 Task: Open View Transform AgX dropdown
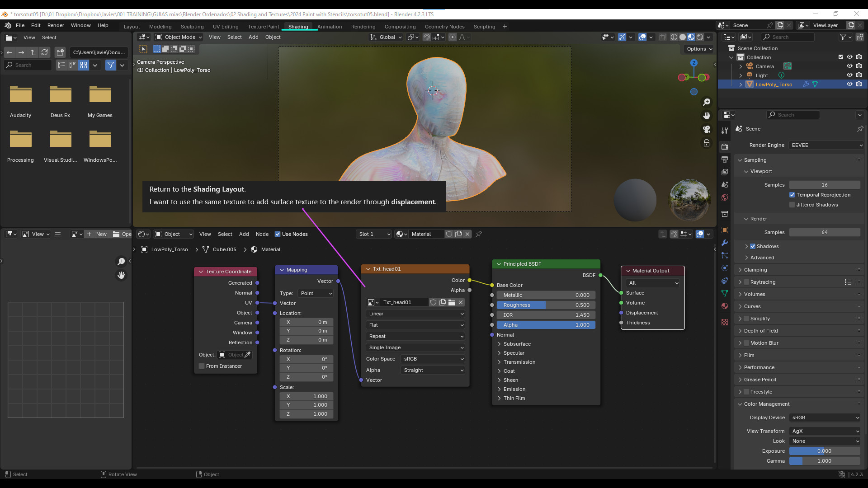tap(825, 431)
